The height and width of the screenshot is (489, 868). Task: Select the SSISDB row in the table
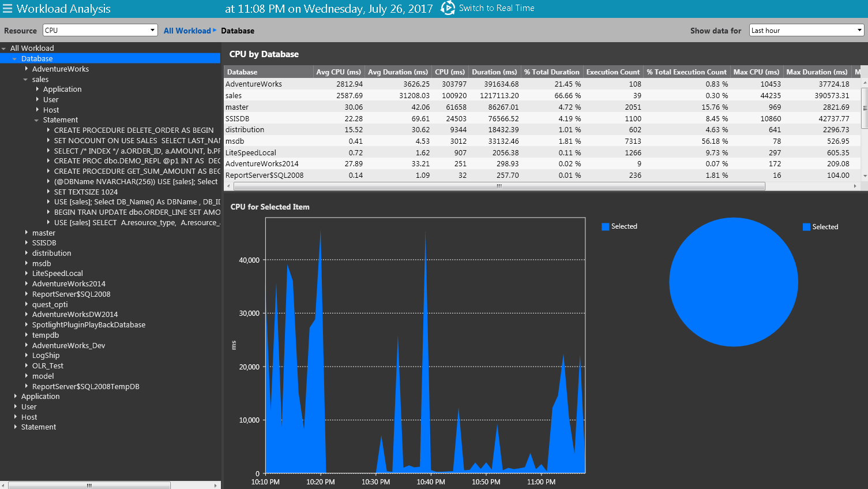point(237,118)
